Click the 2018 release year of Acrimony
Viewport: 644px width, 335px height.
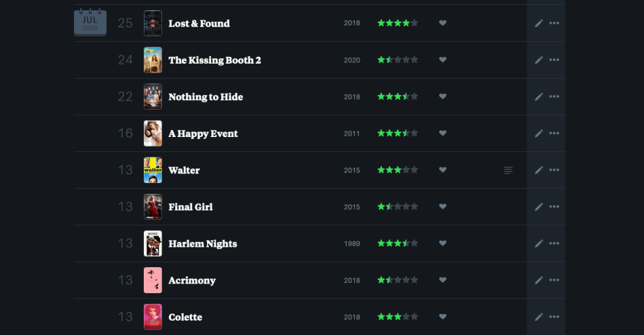pos(351,280)
